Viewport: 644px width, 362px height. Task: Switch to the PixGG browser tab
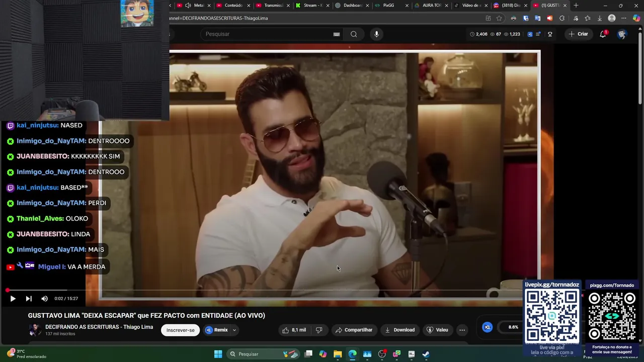tap(388, 6)
